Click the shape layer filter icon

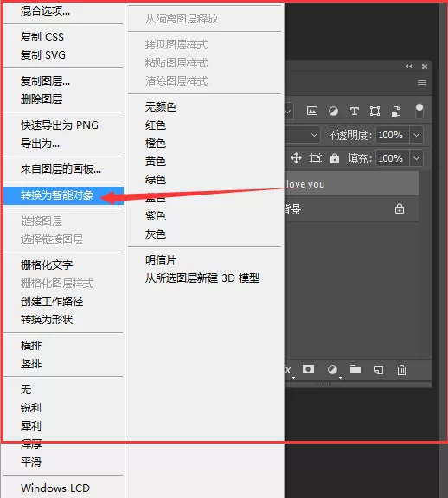coord(375,112)
